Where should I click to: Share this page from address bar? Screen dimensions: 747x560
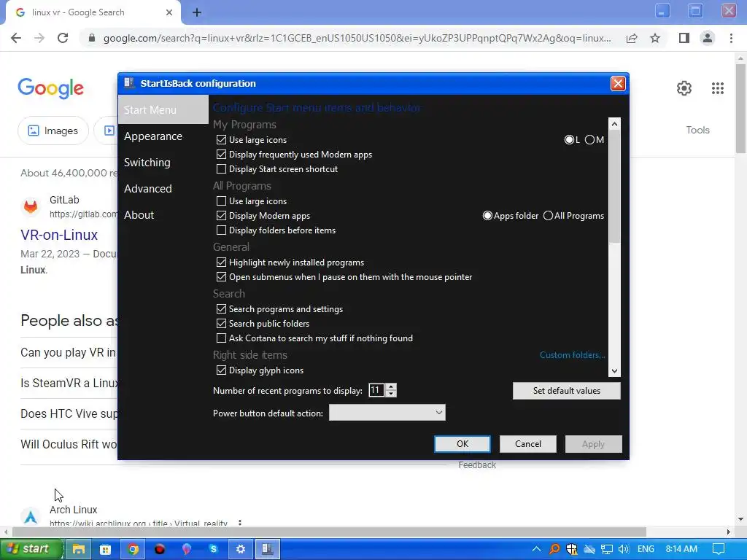[632, 38]
